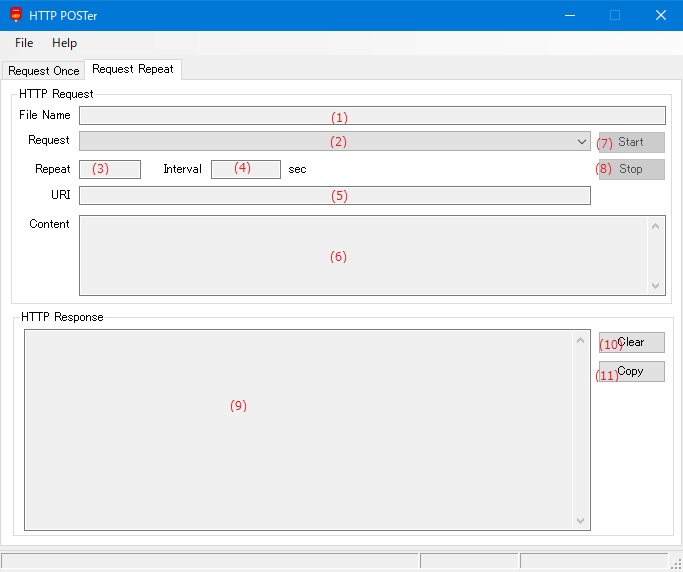Open the Help menu
The height and width of the screenshot is (572, 683).
64,43
